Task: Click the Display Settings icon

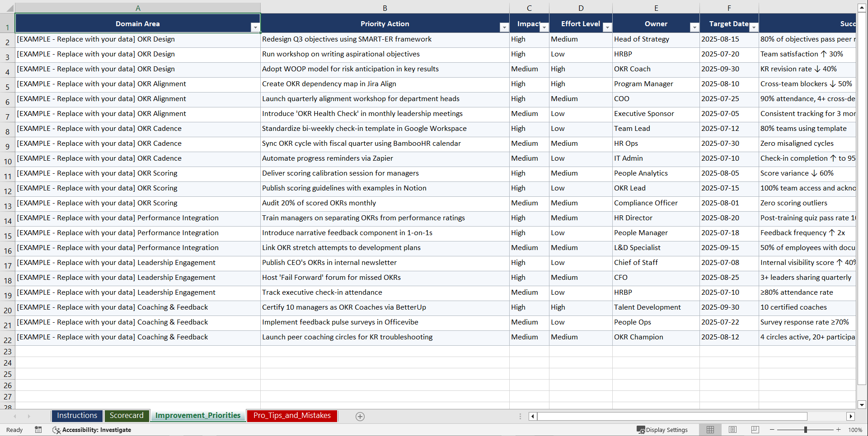Action: (x=640, y=430)
